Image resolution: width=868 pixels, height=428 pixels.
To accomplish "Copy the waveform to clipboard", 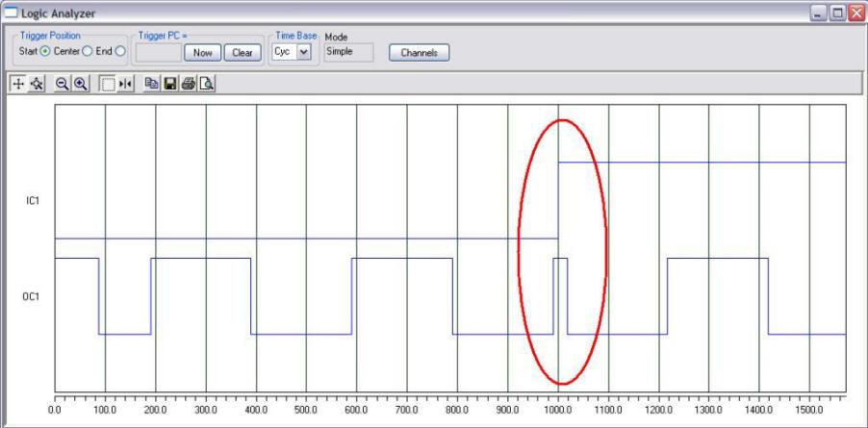I will 151,84.
